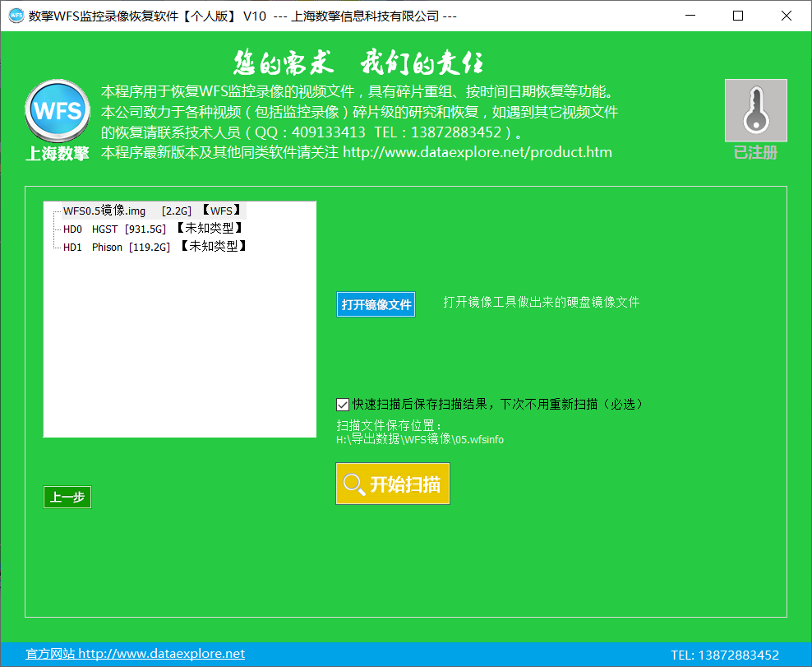Click the slogan banner text
This screenshot has height=667, width=812.
358,63
